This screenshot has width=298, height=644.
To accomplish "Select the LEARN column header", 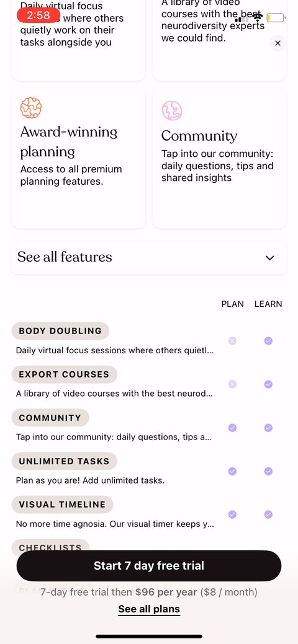I will click(268, 304).
